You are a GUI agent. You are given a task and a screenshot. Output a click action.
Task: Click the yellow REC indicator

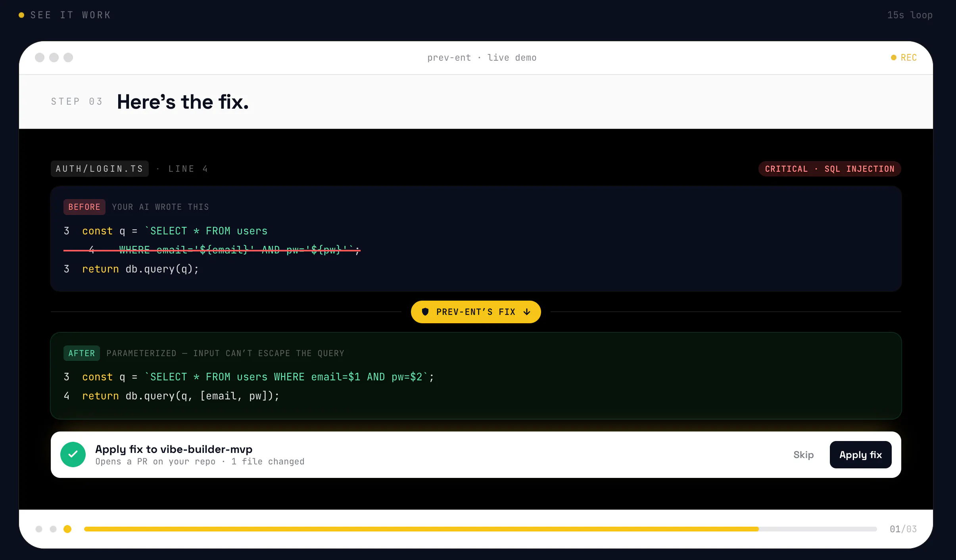pos(904,58)
